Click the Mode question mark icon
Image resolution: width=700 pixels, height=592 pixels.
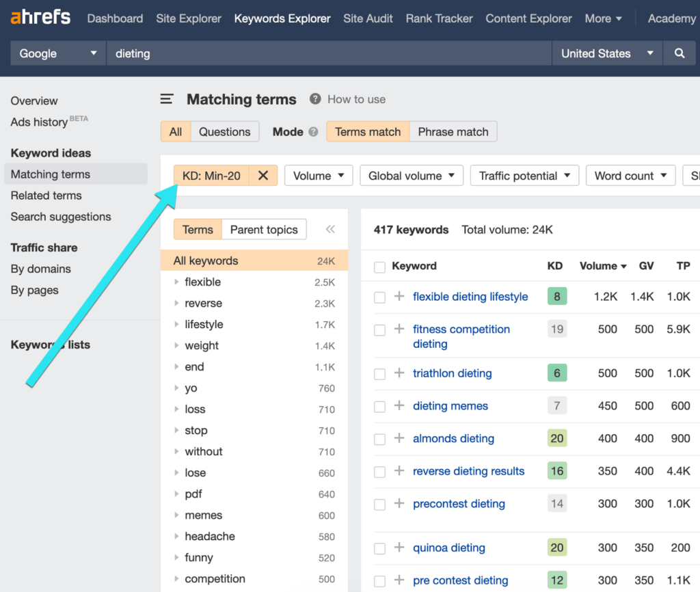(x=312, y=131)
